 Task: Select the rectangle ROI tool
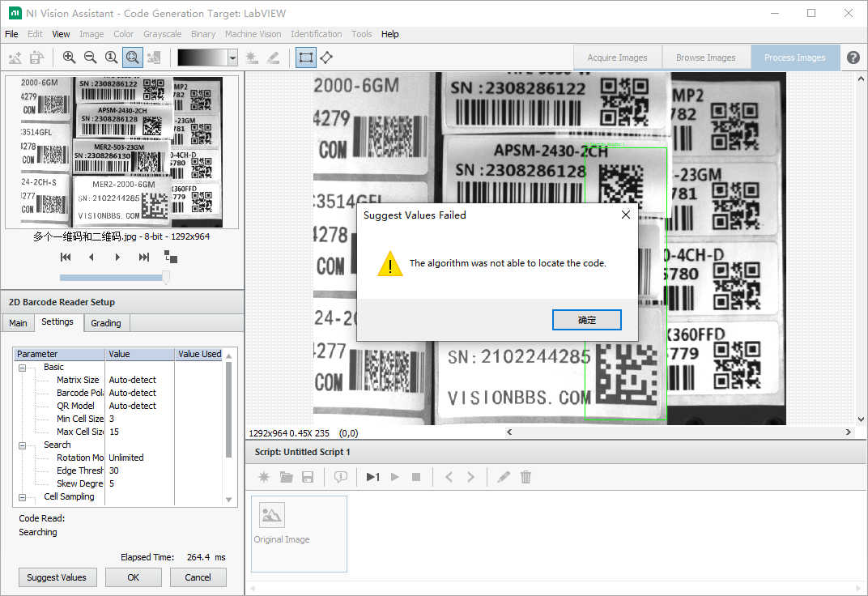click(305, 57)
